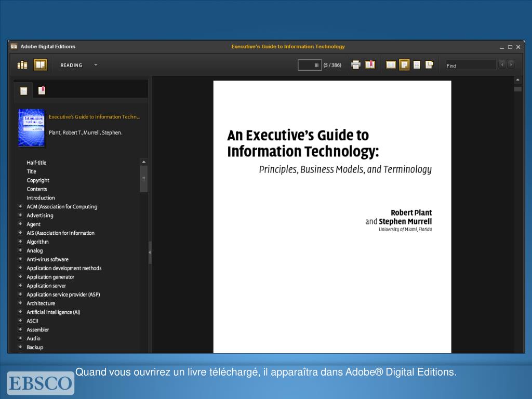Add a bookmark with bookmark icon

tap(370, 65)
